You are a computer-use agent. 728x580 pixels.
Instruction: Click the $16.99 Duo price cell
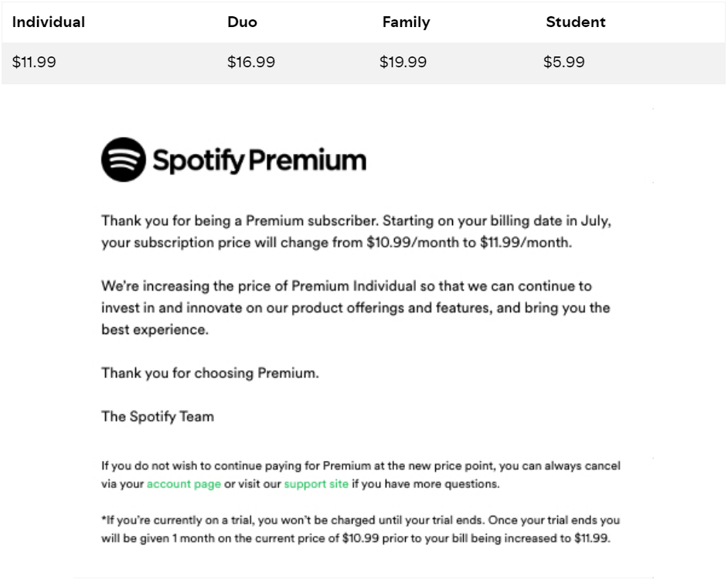[x=251, y=62]
